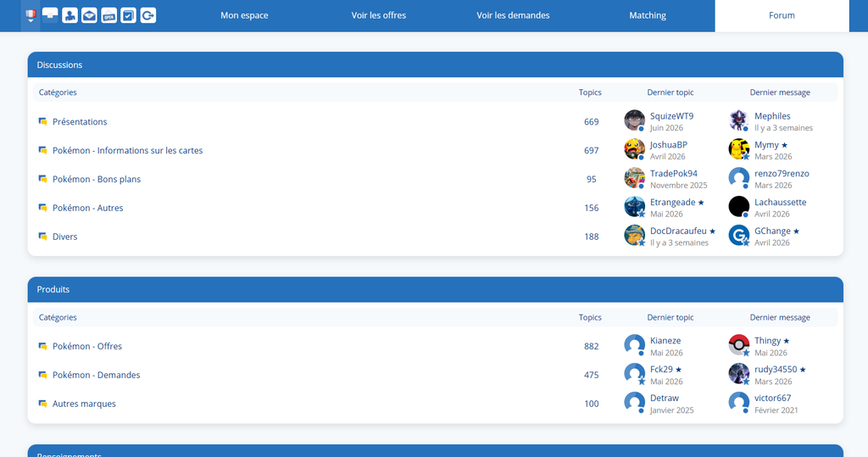The width and height of the screenshot is (868, 457).
Task: Open renzo79renzo's username link
Action: tap(782, 174)
